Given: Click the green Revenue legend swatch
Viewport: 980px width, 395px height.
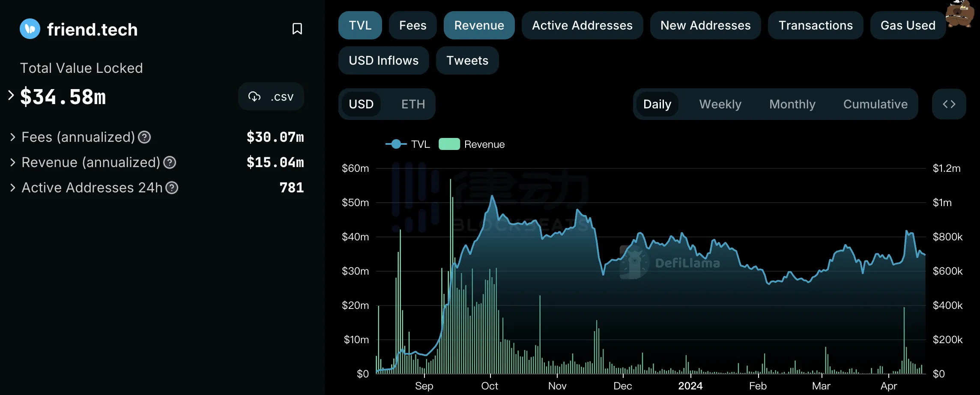Looking at the screenshot, I should pyautogui.click(x=449, y=144).
